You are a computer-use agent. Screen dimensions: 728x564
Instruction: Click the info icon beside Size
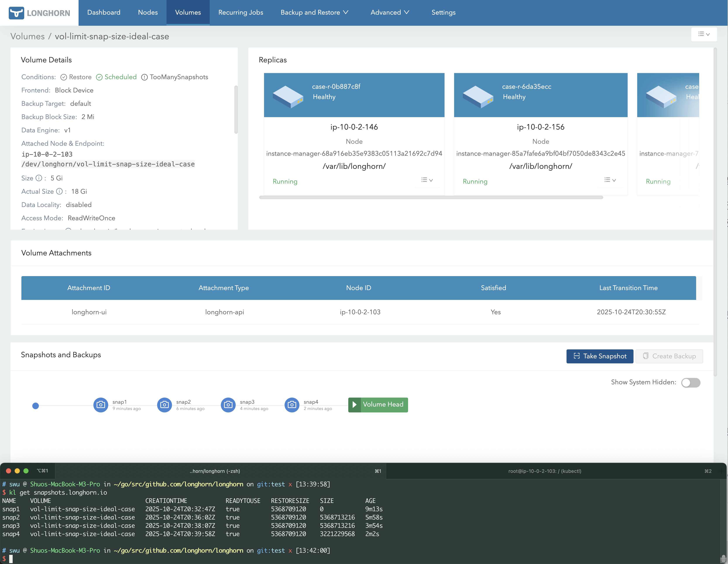point(39,178)
